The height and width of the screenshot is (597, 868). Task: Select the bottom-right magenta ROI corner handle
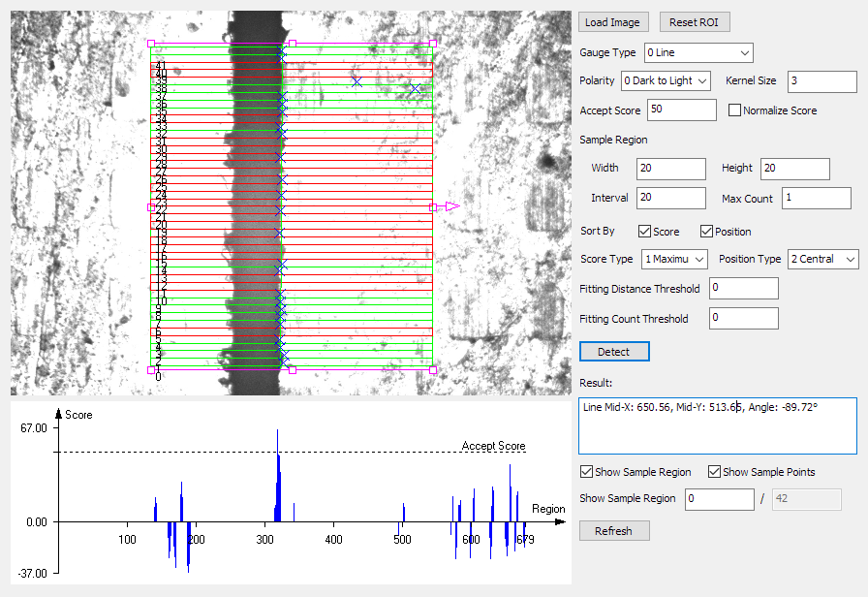click(433, 370)
